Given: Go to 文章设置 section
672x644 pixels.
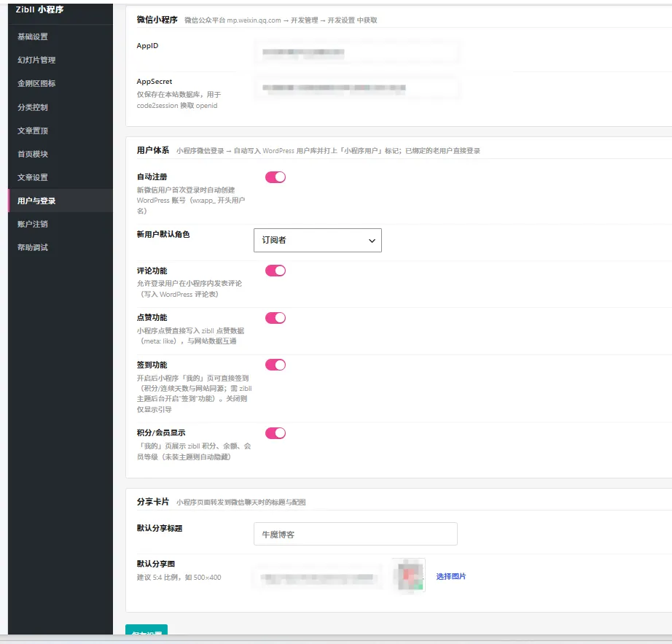Looking at the screenshot, I should [60, 177].
